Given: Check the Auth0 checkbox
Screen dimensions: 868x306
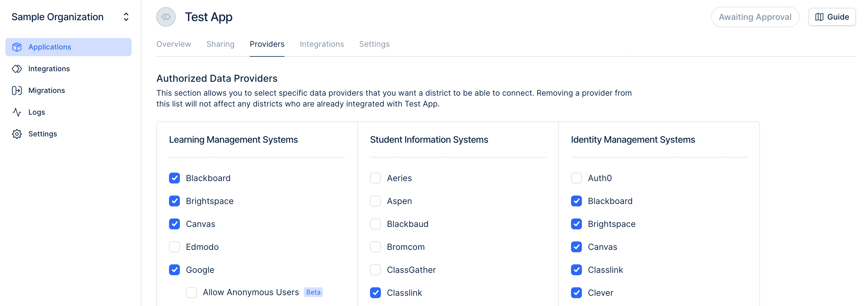Looking at the screenshot, I should pyautogui.click(x=576, y=178).
